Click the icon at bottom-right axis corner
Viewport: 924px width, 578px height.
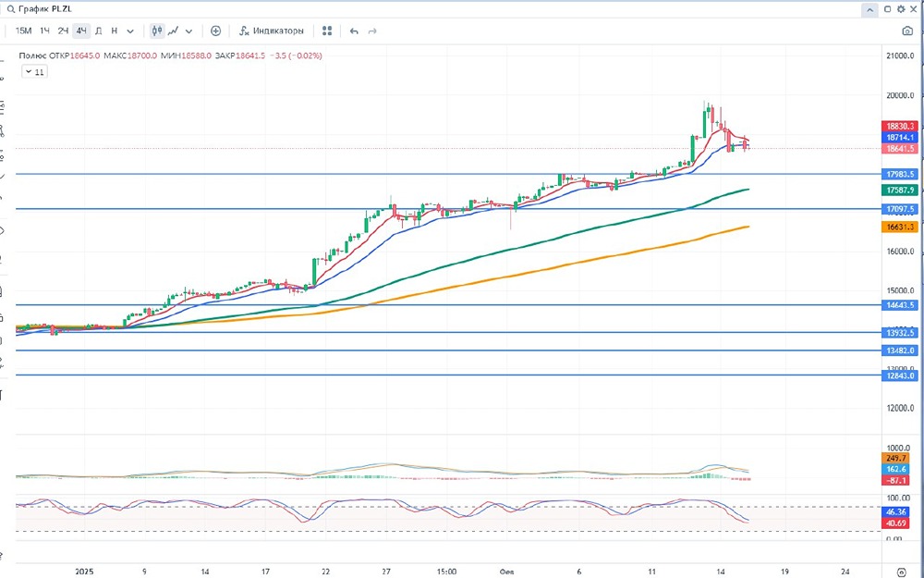coord(900,572)
